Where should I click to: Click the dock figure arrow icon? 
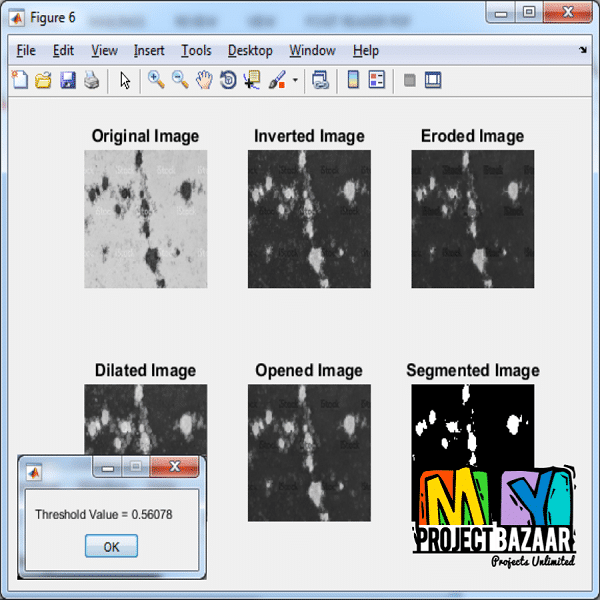582,50
